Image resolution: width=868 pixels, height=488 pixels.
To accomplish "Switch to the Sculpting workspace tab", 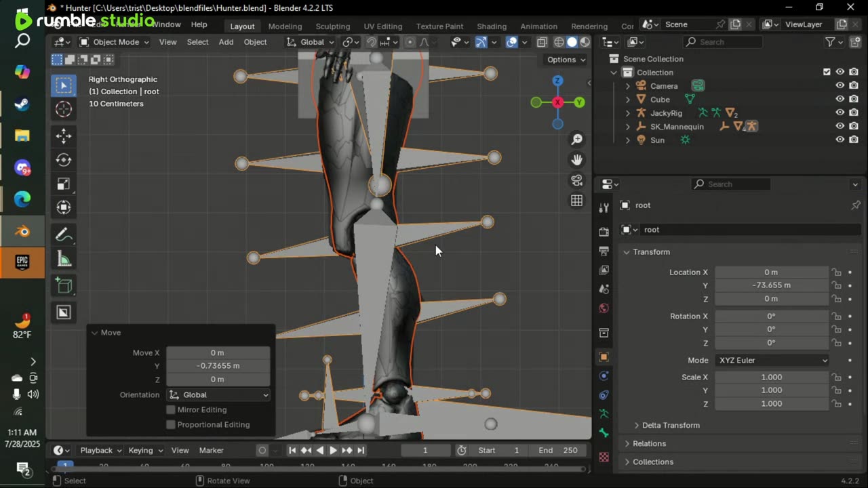I will click(332, 26).
